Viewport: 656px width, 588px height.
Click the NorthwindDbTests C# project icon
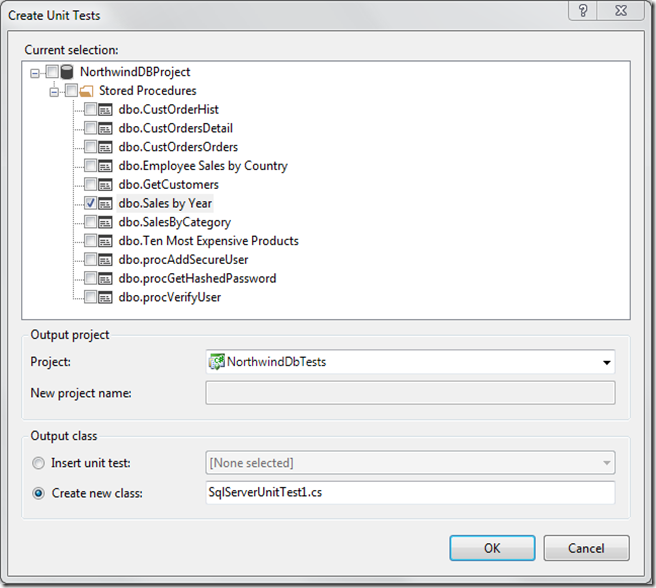(217, 362)
